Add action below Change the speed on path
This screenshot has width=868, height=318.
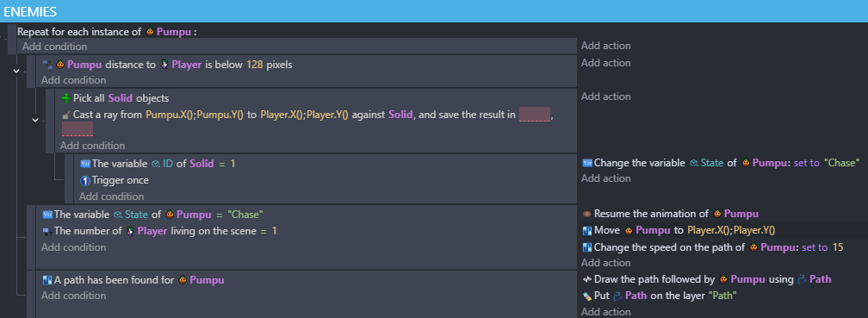tap(605, 263)
